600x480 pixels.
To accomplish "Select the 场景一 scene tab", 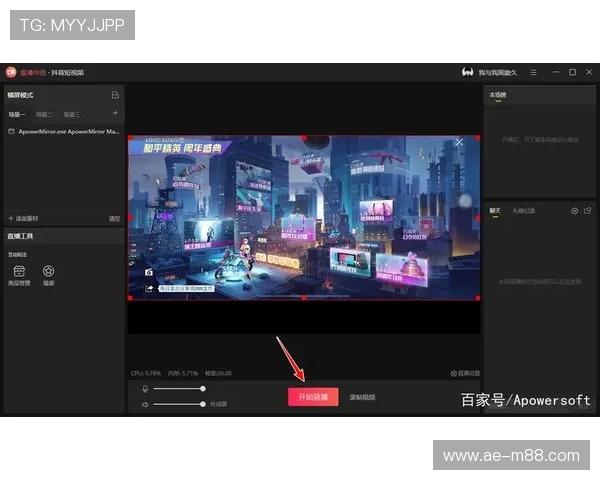I will coord(17,114).
